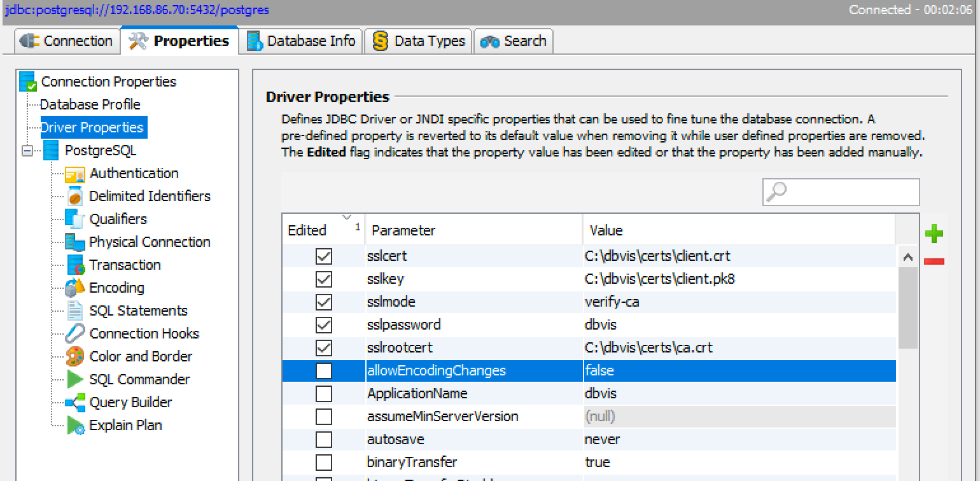Screen dimensions: 980x481
Task: Toggle the Edited checkbox for sslmode
Action: pyautogui.click(x=324, y=302)
